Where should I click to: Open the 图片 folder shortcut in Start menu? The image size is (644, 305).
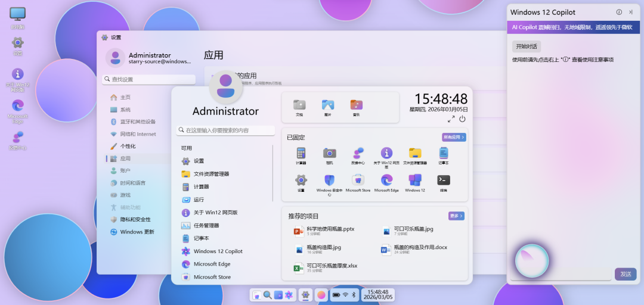click(328, 108)
